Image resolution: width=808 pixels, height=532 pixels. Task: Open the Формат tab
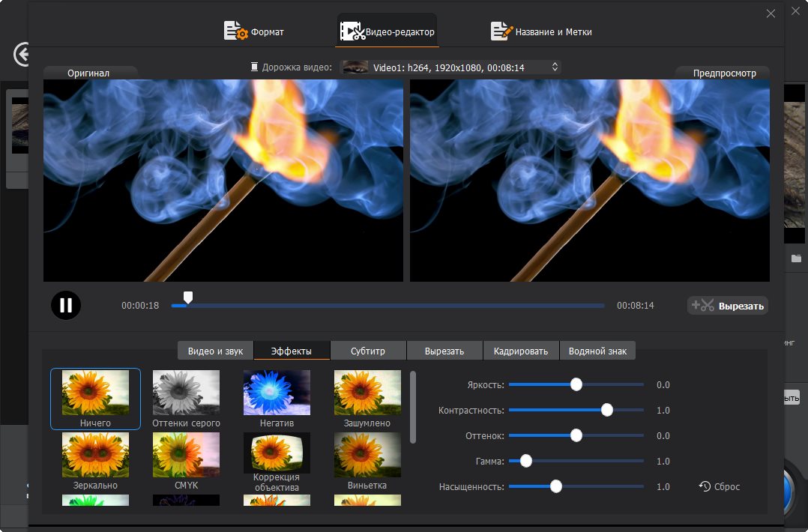tap(254, 31)
